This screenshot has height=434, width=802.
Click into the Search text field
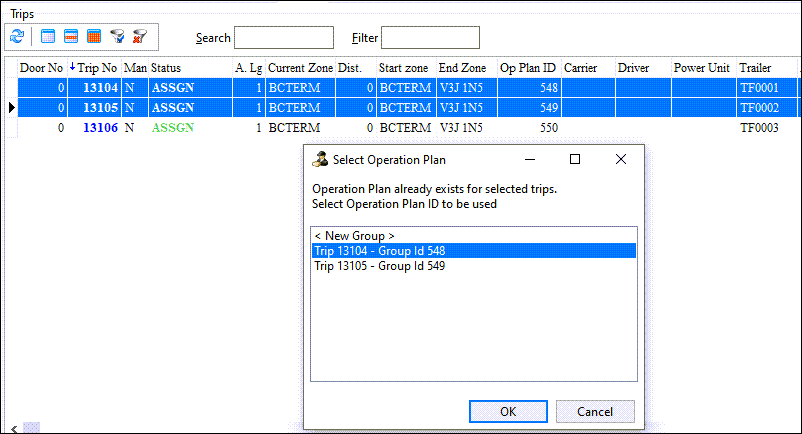pyautogui.click(x=284, y=38)
